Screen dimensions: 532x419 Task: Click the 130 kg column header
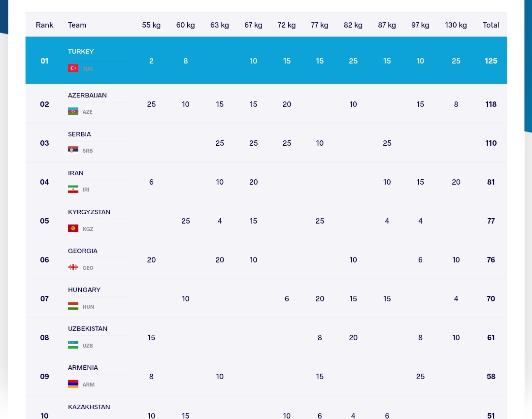456,25
